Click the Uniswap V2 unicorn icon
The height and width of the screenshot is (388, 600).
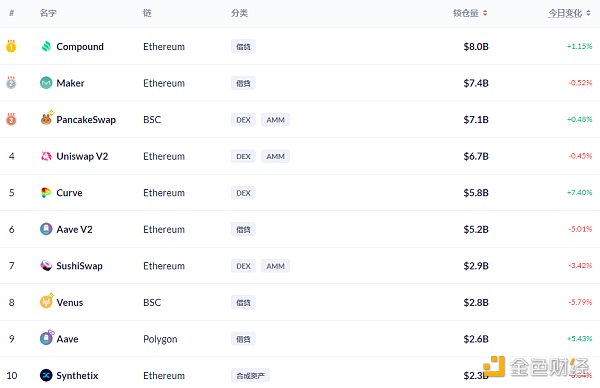(x=46, y=156)
